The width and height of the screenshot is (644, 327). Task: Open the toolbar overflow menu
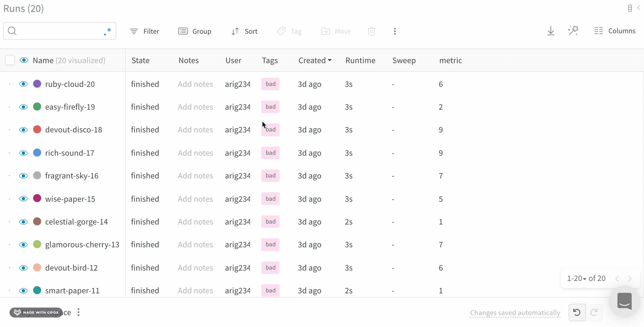395,31
